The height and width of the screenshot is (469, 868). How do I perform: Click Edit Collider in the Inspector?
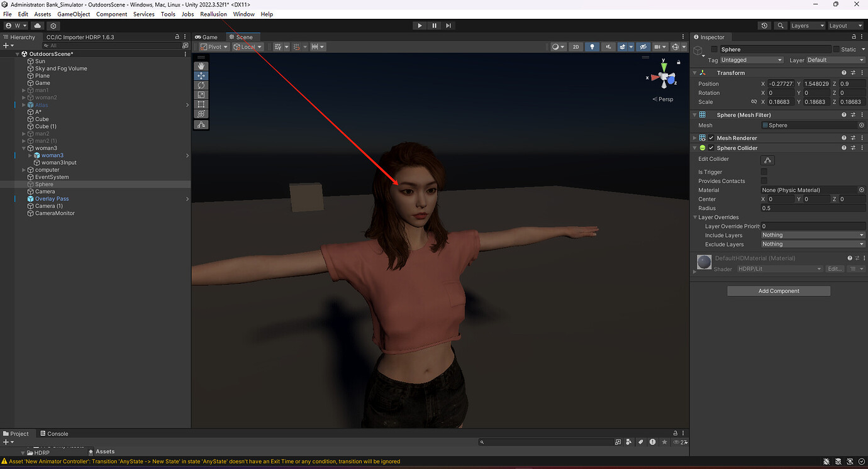pyautogui.click(x=767, y=160)
